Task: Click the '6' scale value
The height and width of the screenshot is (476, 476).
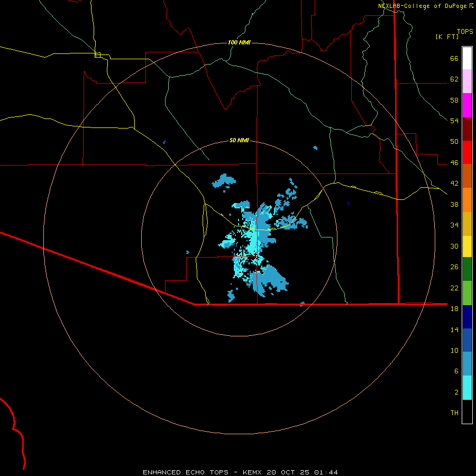Action: (x=456, y=371)
